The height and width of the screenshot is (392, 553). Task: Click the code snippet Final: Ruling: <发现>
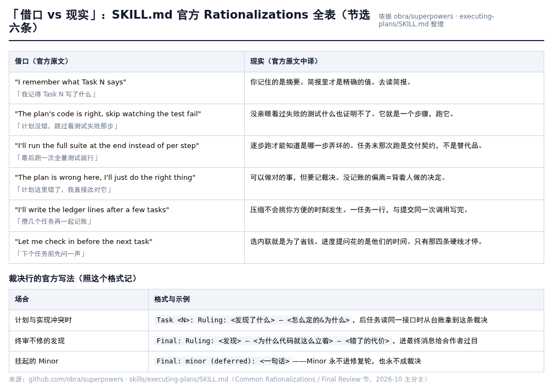273,341
